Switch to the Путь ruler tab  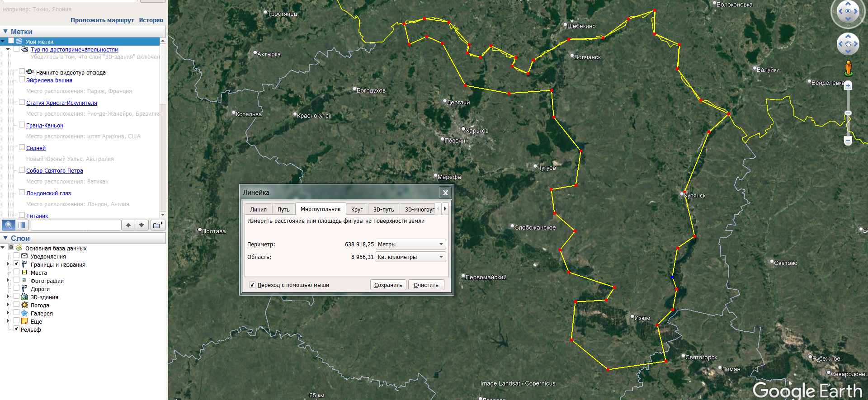283,209
